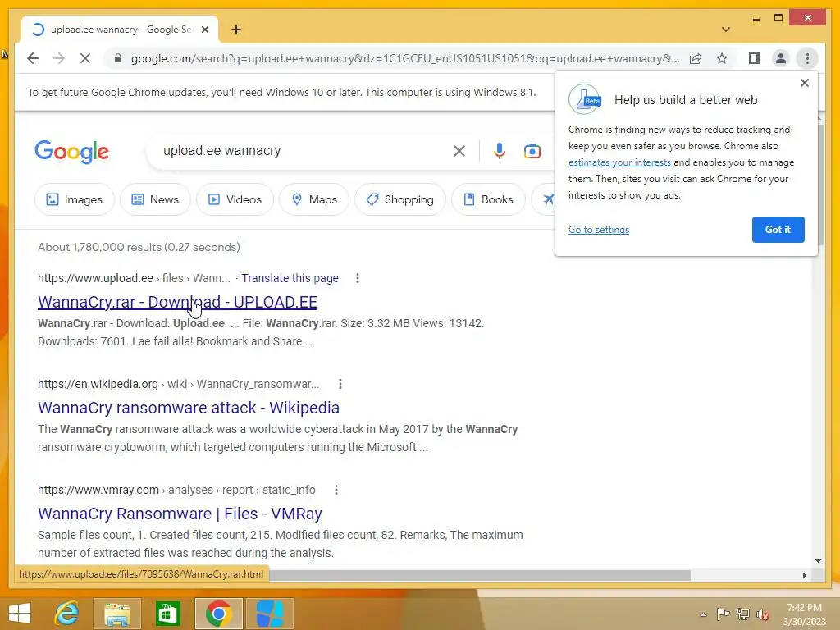The width and height of the screenshot is (840, 630).
Task: Open more options for upload.ee result
Action: [x=358, y=278]
